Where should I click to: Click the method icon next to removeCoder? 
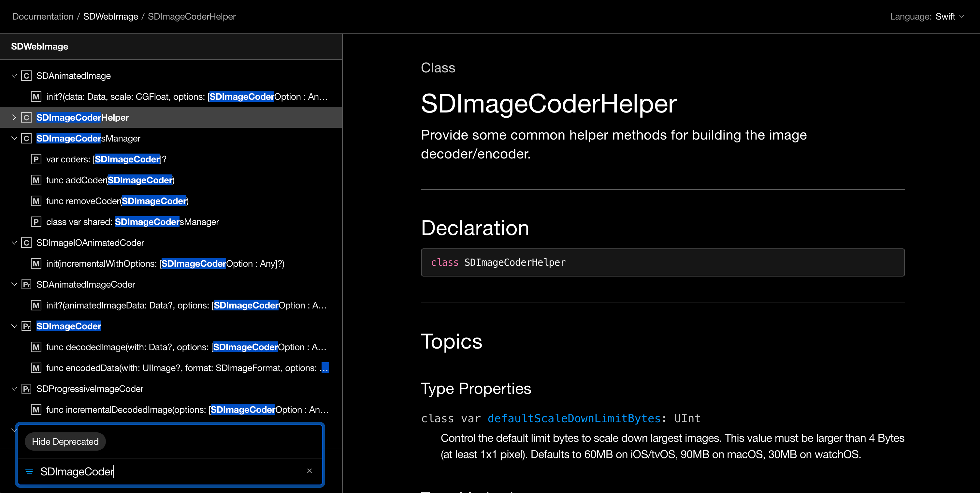click(x=36, y=201)
